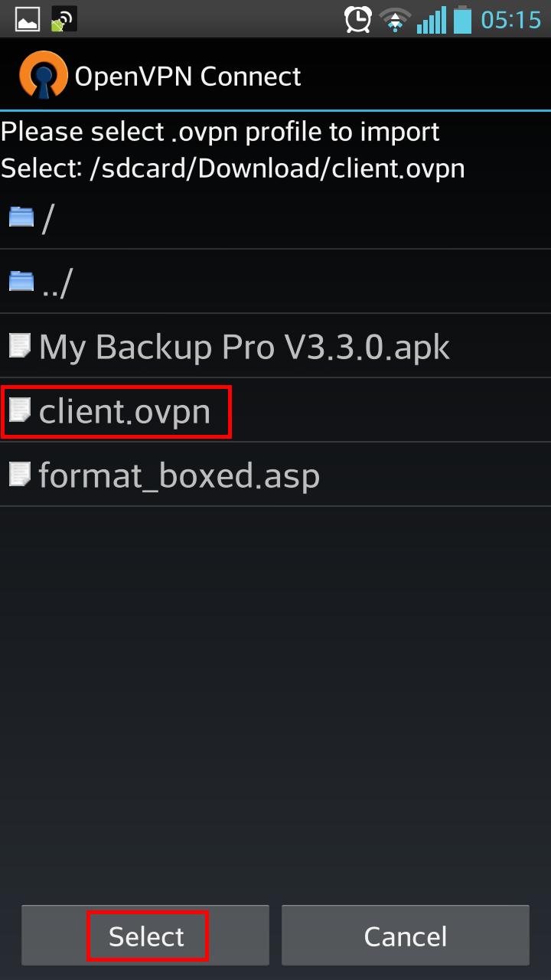Tap the OpenVPN Connect title text
The height and width of the screenshot is (980, 551).
click(187, 77)
